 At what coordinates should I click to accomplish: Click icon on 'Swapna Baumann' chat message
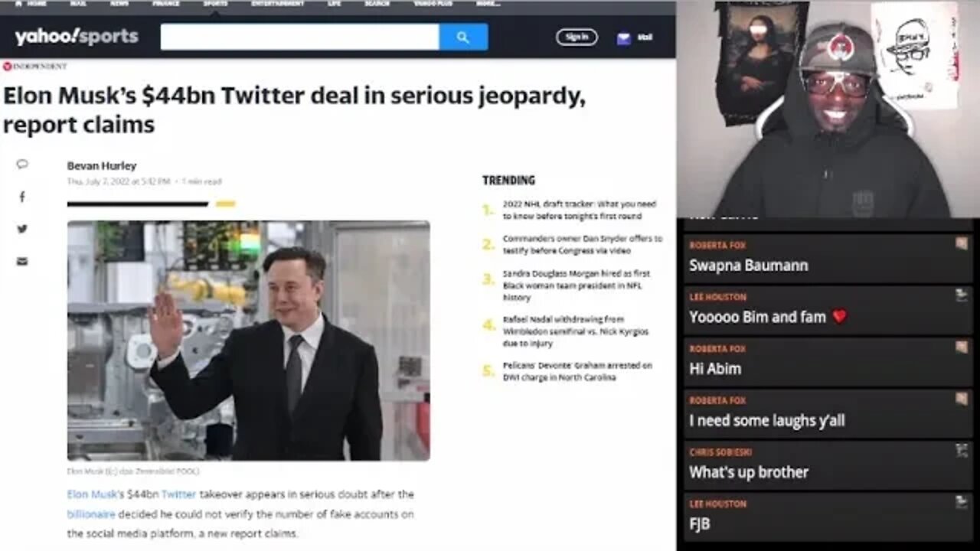click(961, 244)
